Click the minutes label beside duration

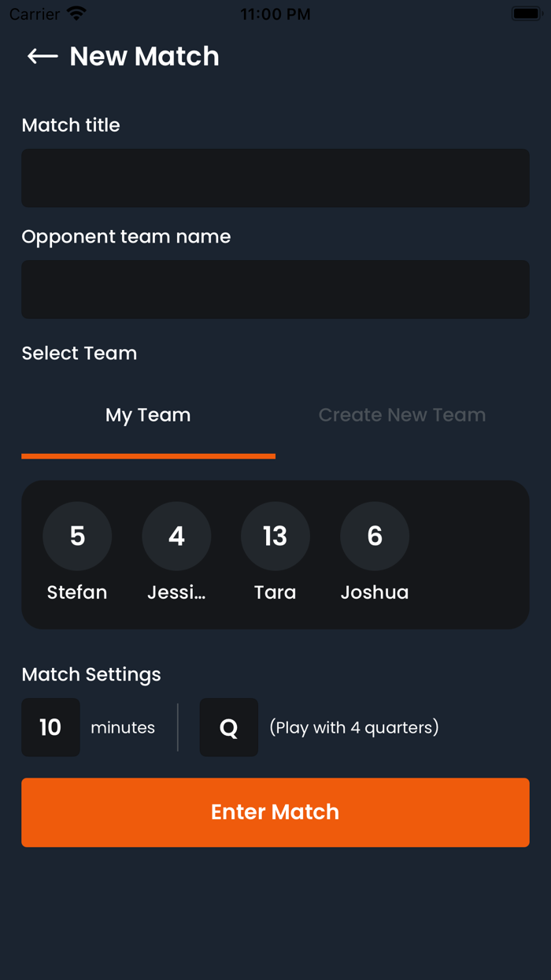[123, 727]
